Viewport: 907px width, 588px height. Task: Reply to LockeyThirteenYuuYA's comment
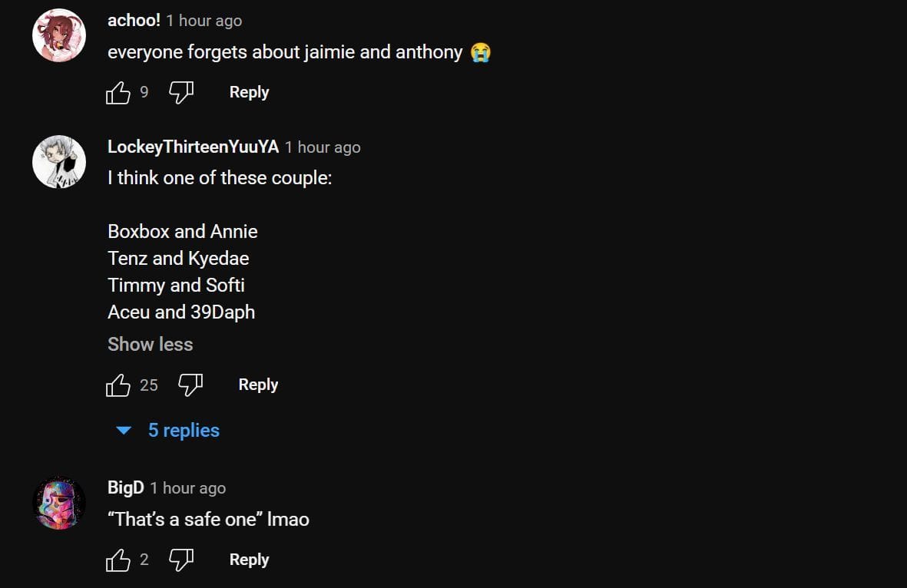pyautogui.click(x=258, y=385)
